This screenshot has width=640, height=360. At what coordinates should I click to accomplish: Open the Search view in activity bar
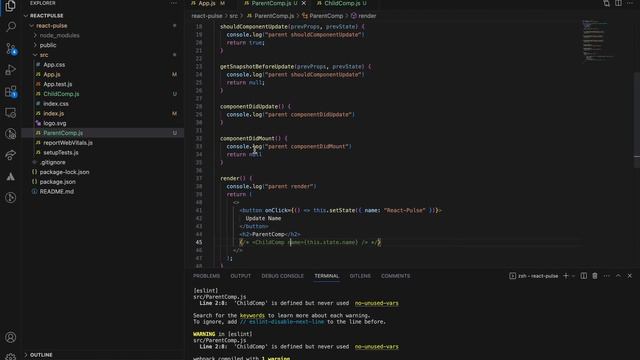(11, 27)
